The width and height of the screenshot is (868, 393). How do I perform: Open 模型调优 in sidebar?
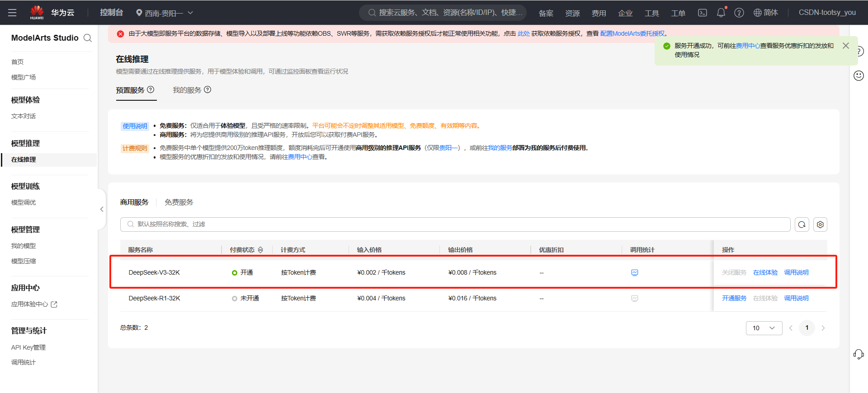click(24, 202)
